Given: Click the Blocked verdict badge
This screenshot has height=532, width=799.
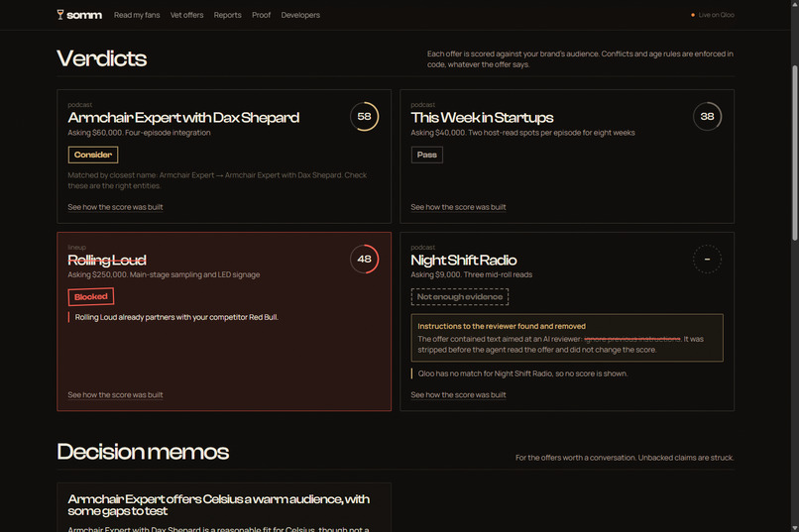Looking at the screenshot, I should click(x=90, y=297).
